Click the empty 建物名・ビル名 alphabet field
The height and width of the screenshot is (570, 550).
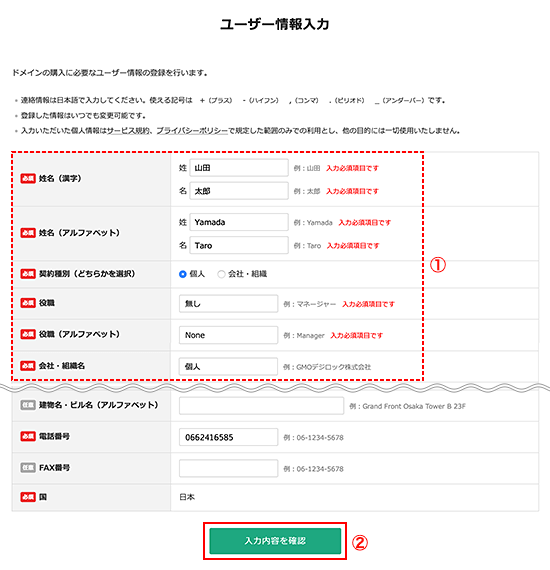[x=261, y=406]
